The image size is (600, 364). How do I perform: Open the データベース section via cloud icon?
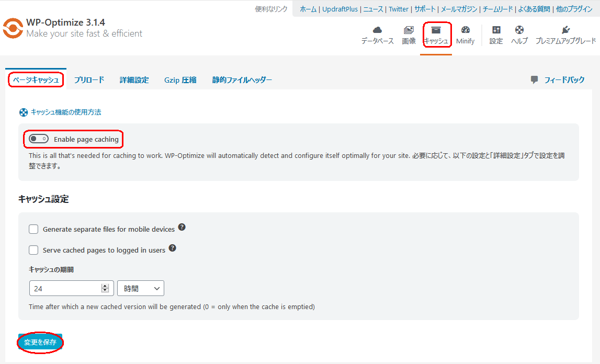tap(377, 30)
